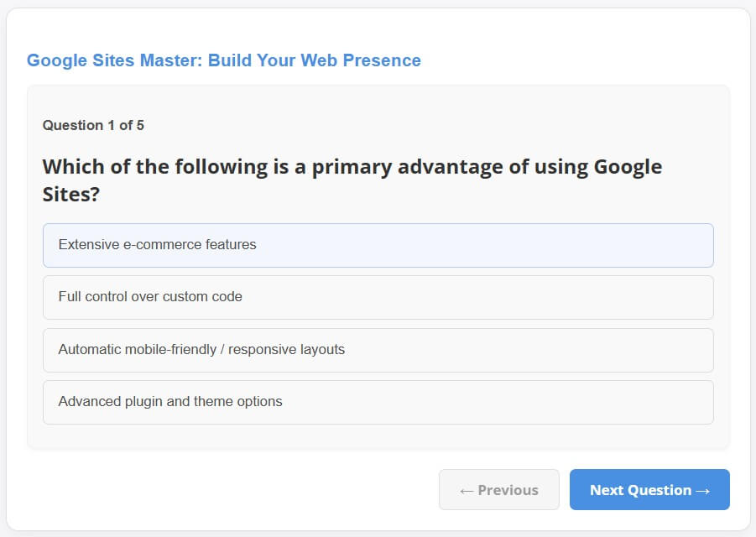This screenshot has width=756, height=537.
Task: Click the Next Question button
Action: pyautogui.click(x=649, y=490)
